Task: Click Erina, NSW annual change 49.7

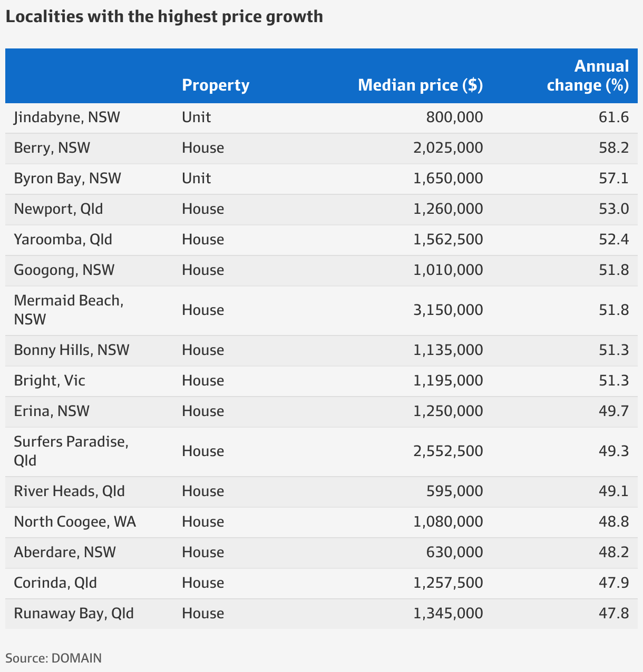Action: click(x=614, y=411)
